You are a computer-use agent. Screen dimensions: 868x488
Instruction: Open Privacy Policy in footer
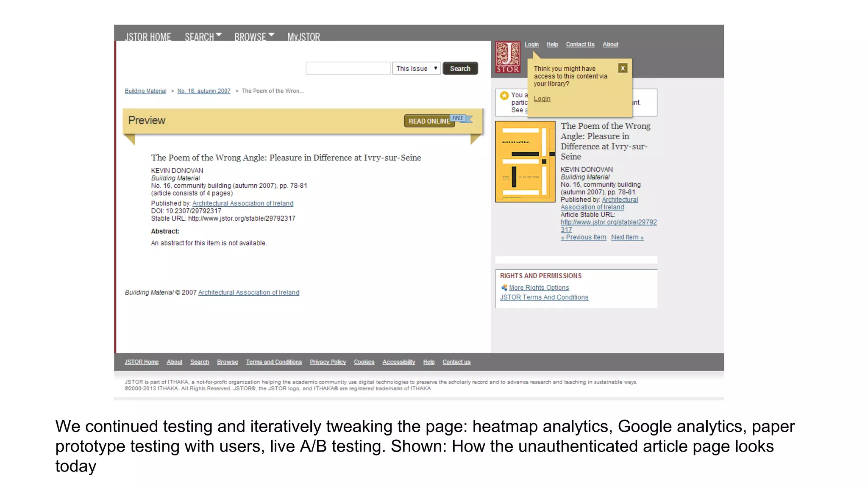[x=328, y=362]
